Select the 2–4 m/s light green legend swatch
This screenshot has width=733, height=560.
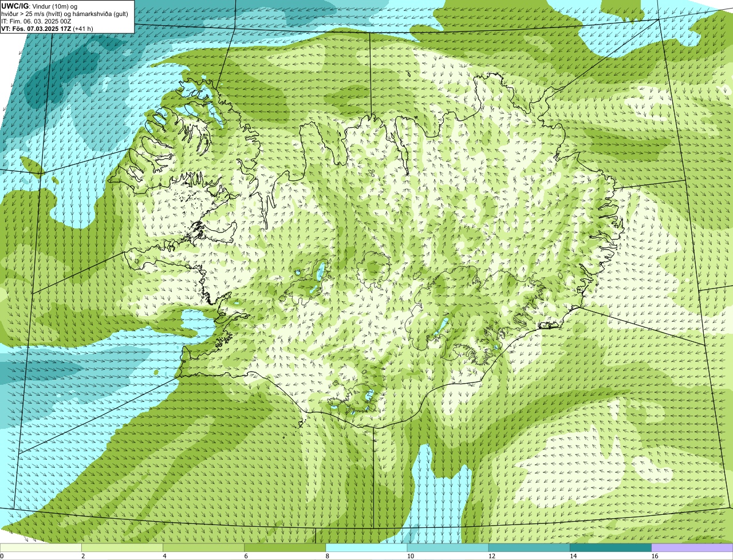tap(122, 547)
